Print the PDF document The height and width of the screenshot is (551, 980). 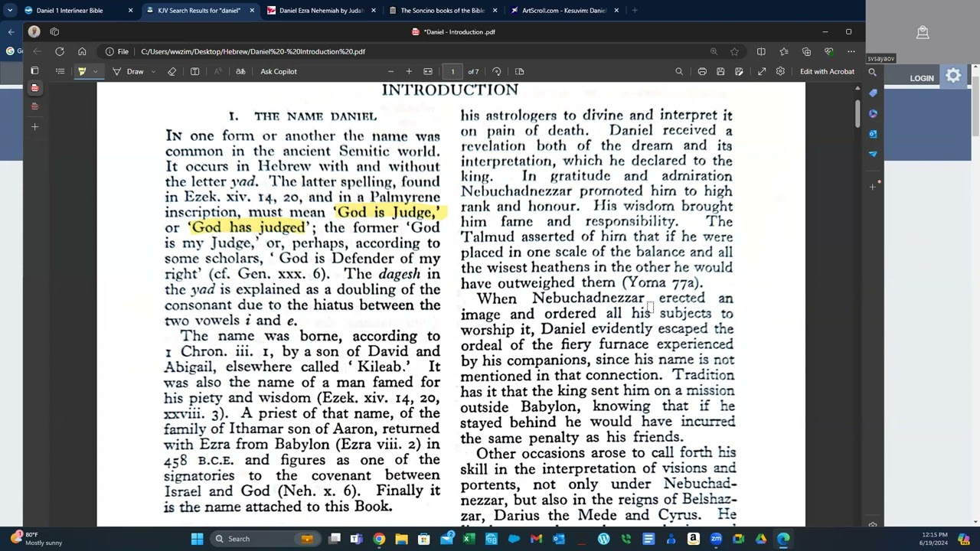click(x=702, y=71)
